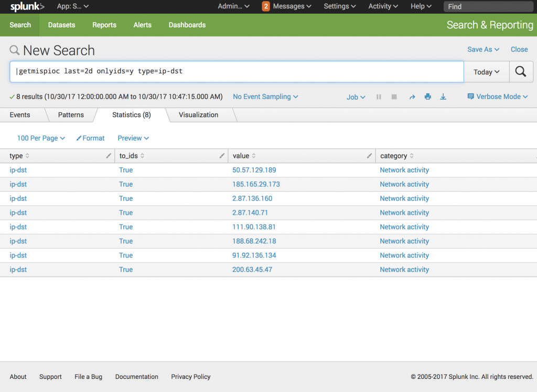Share the search job results

tap(412, 97)
